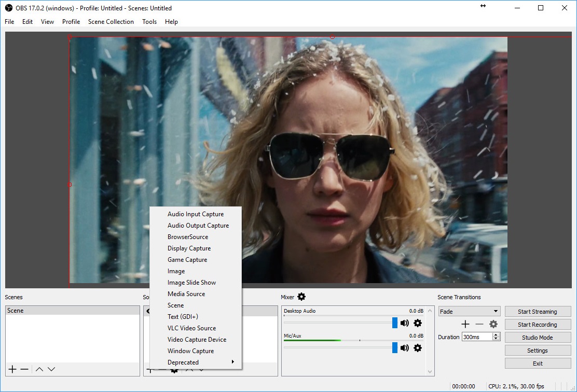Expand the Deprecated submenu
This screenshot has width=577, height=392.
pos(196,362)
